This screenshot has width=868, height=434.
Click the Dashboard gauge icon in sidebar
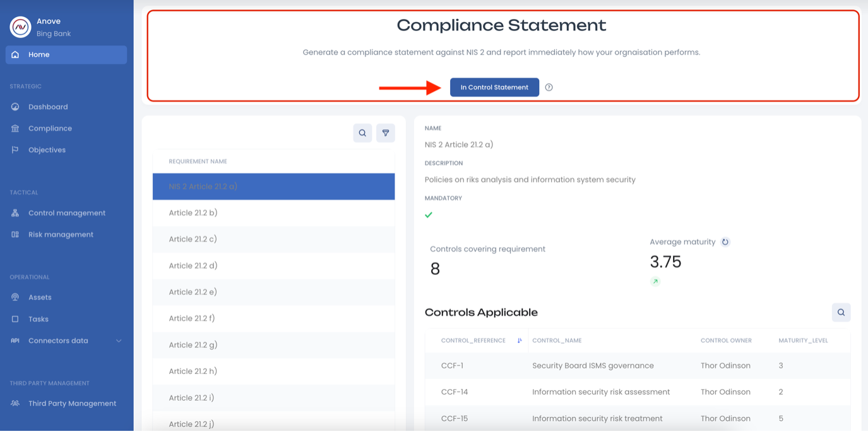coord(15,107)
